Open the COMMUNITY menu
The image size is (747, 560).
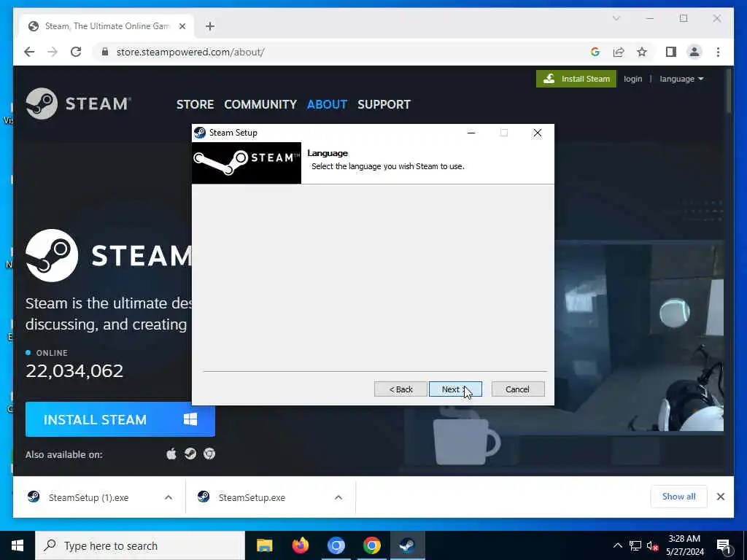[x=260, y=104]
